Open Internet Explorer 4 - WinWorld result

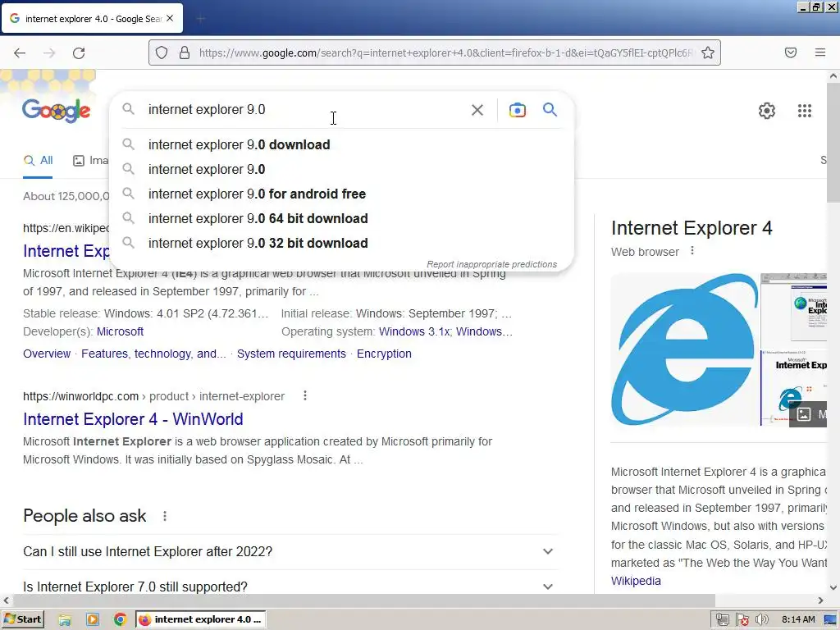133,419
